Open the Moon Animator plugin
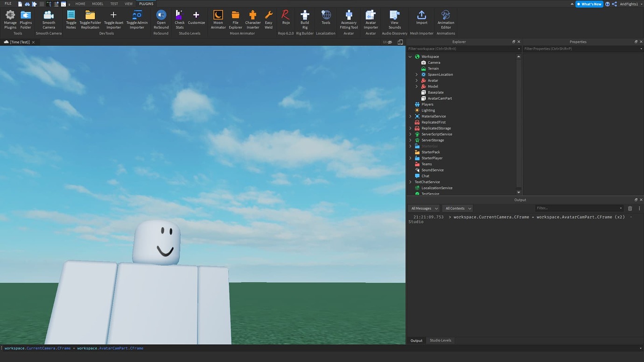 point(218,19)
